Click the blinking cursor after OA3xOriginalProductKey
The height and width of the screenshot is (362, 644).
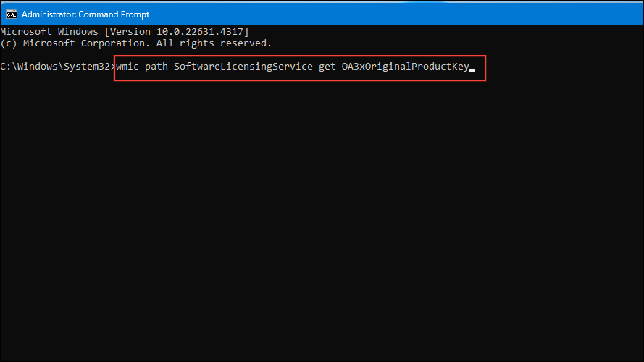pyautogui.click(x=472, y=70)
